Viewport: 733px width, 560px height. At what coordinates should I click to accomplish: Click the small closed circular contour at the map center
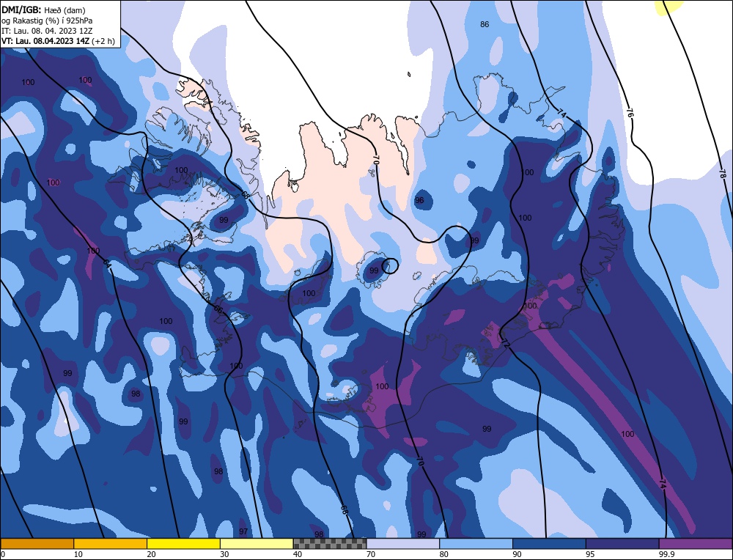[x=390, y=265]
